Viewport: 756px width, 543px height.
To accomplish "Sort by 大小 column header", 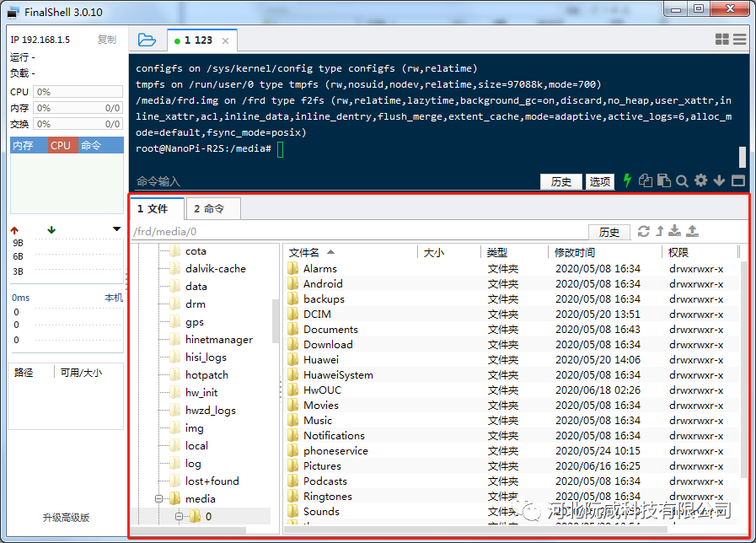I will tap(449, 252).
